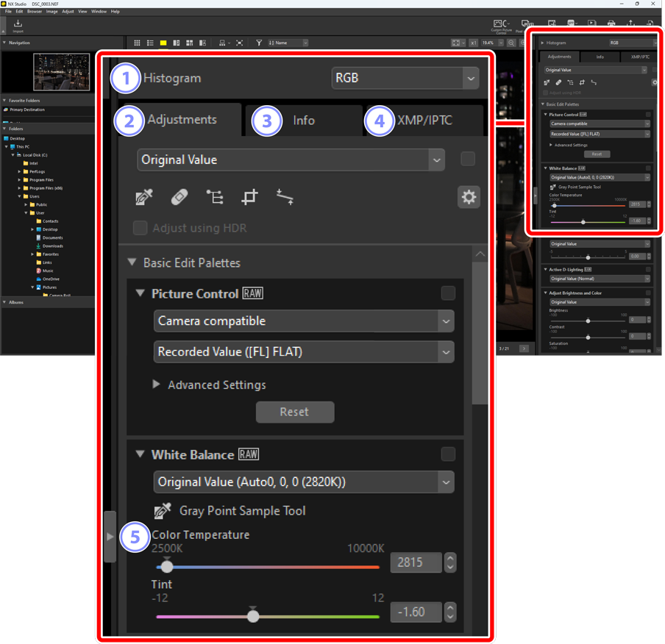Viewport: 665px width, 644px height.
Task: Click the filter funnel icon in toolbar
Action: pyautogui.click(x=259, y=43)
